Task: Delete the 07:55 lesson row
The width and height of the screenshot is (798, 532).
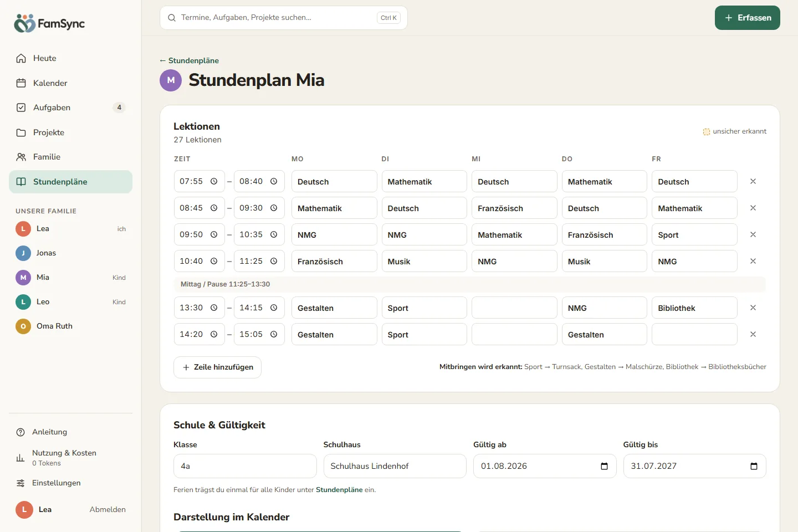Action: 753,181
